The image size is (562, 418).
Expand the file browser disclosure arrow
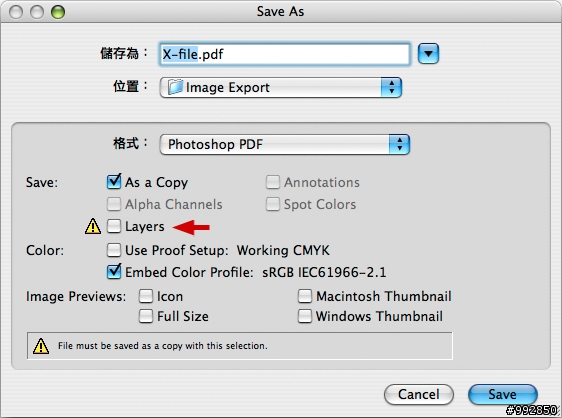(x=428, y=54)
